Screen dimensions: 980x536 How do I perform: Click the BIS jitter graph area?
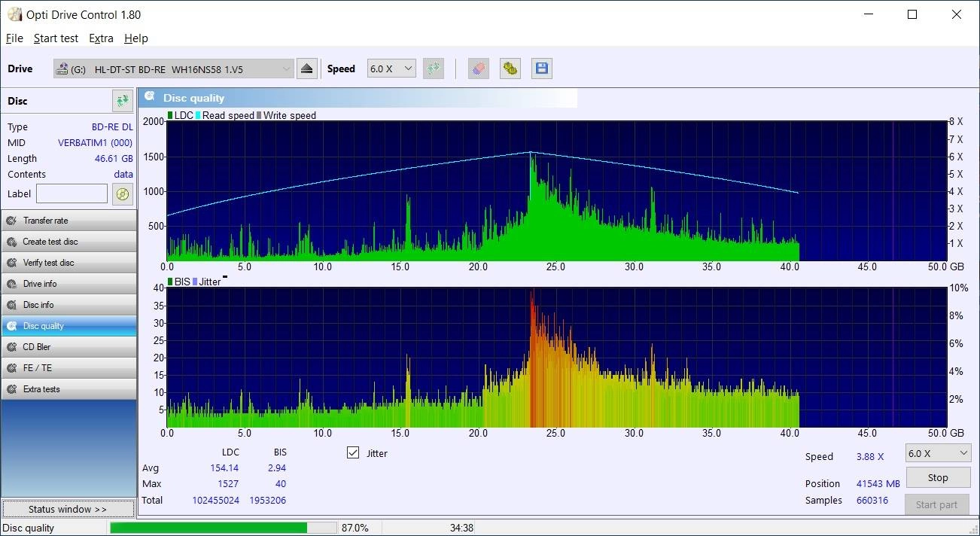coord(556,357)
